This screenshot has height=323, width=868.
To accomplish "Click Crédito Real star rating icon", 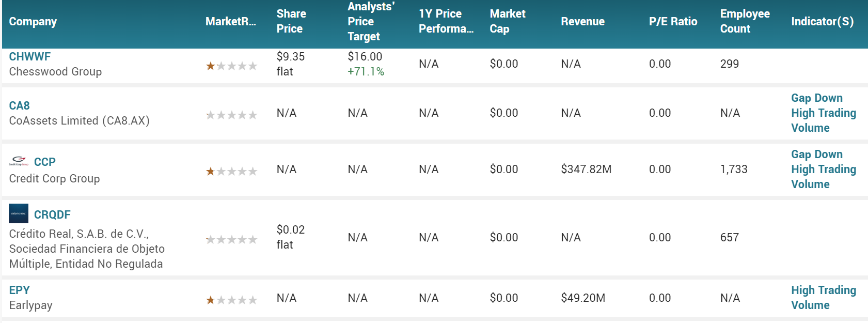I will pyautogui.click(x=231, y=240).
